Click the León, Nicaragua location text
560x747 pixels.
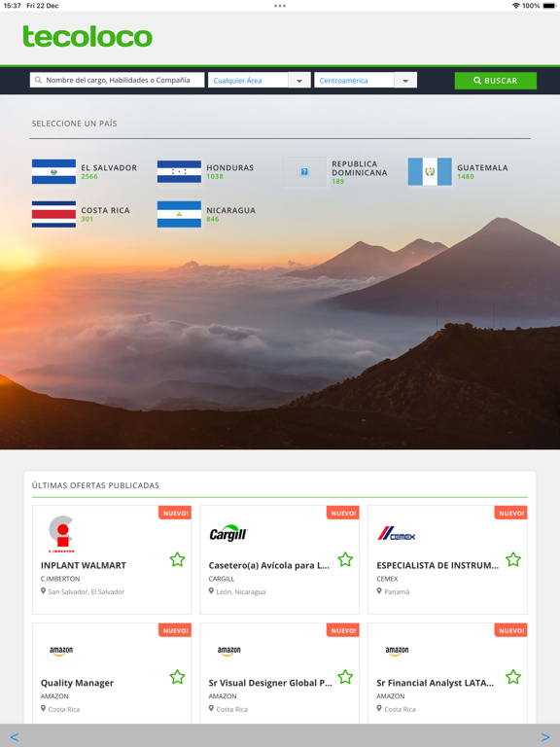(241, 591)
